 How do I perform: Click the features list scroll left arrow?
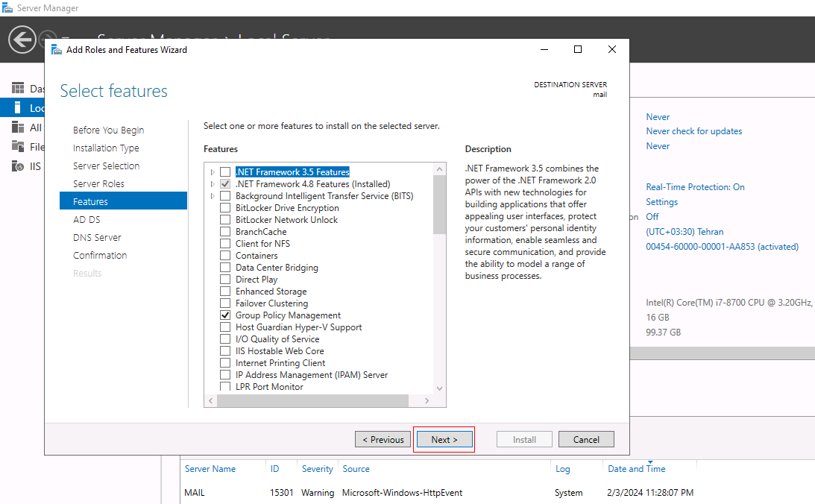coord(210,400)
